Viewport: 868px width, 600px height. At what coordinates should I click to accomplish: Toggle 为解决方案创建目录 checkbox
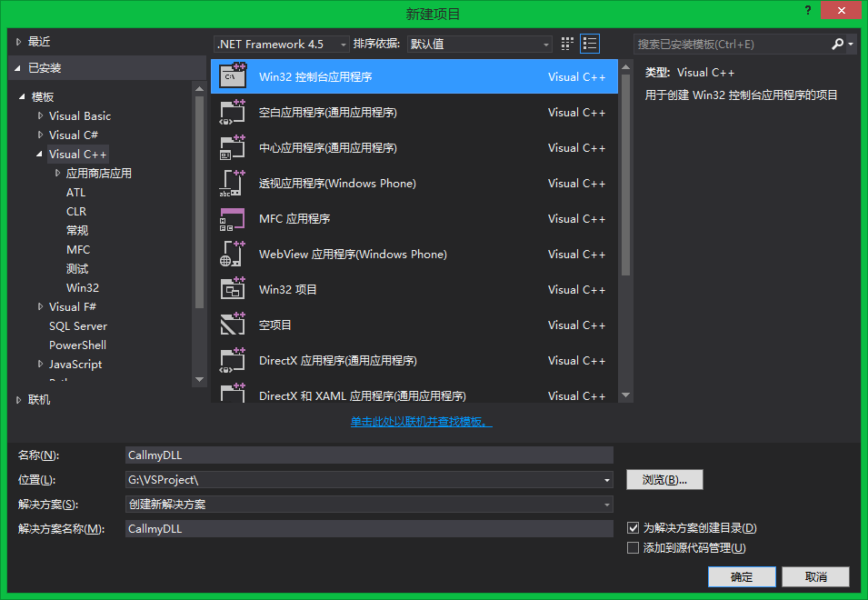(x=633, y=527)
